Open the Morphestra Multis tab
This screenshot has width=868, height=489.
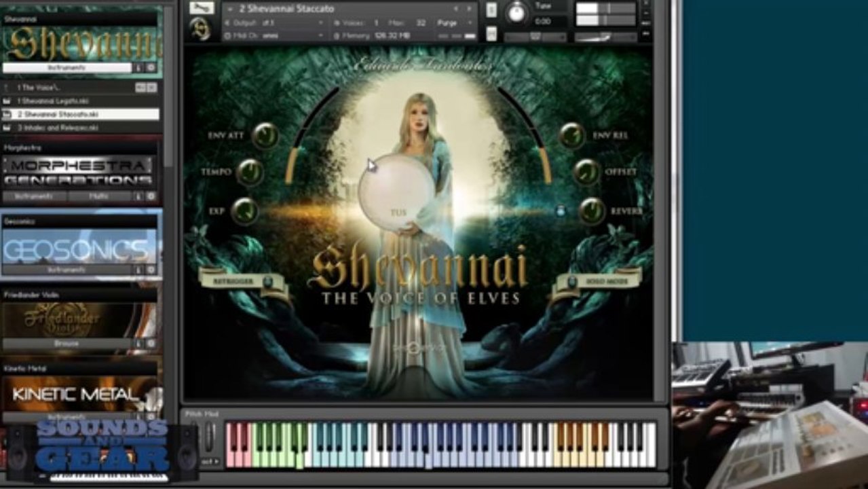(100, 196)
